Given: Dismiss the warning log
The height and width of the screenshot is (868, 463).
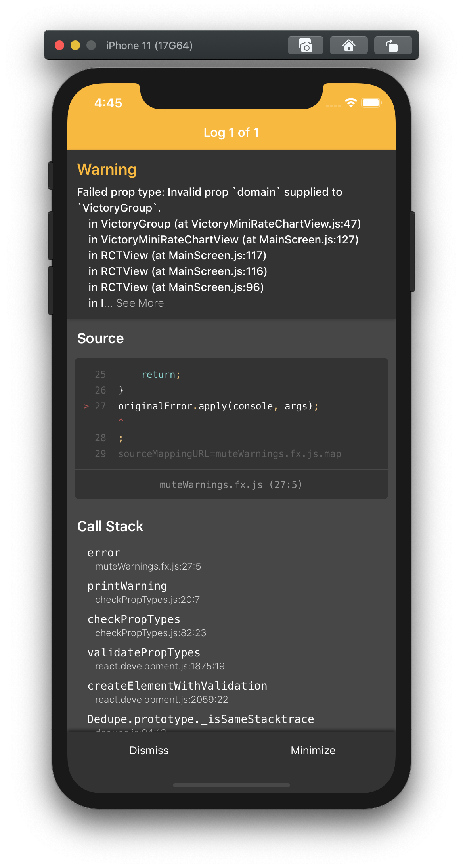Looking at the screenshot, I should (149, 750).
